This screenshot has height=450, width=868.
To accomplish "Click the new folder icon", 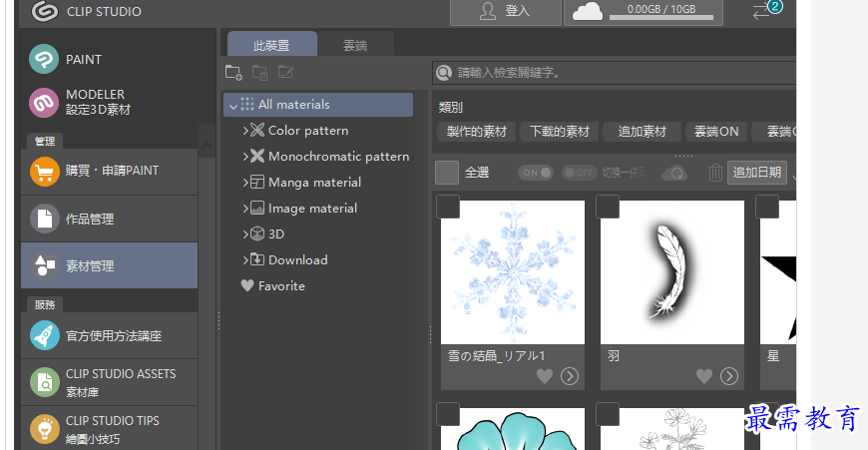I will tap(233, 73).
